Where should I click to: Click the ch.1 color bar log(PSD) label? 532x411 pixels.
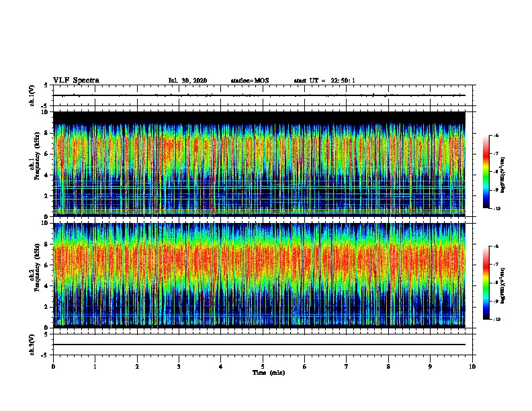pos(503,175)
